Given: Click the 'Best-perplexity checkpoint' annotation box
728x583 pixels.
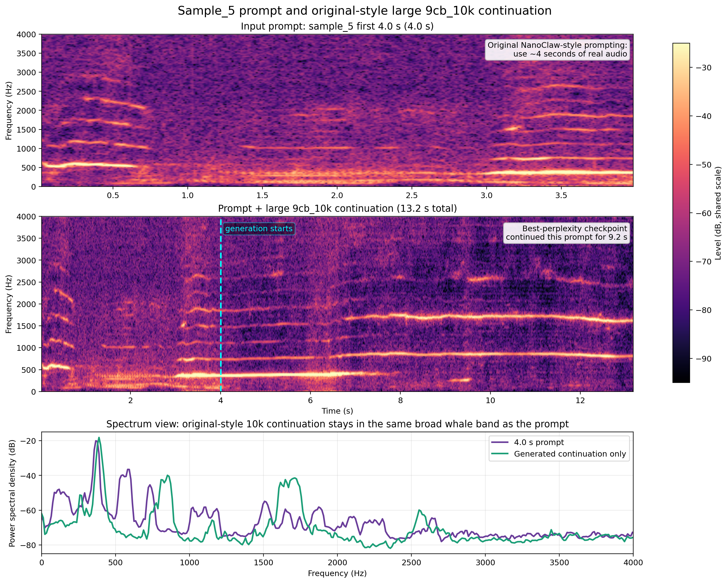Looking at the screenshot, I should click(566, 233).
